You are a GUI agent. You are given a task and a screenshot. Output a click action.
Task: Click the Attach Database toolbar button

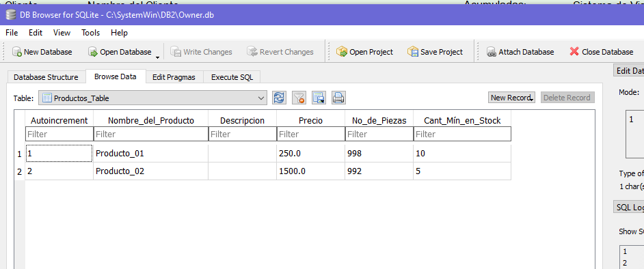tap(520, 52)
